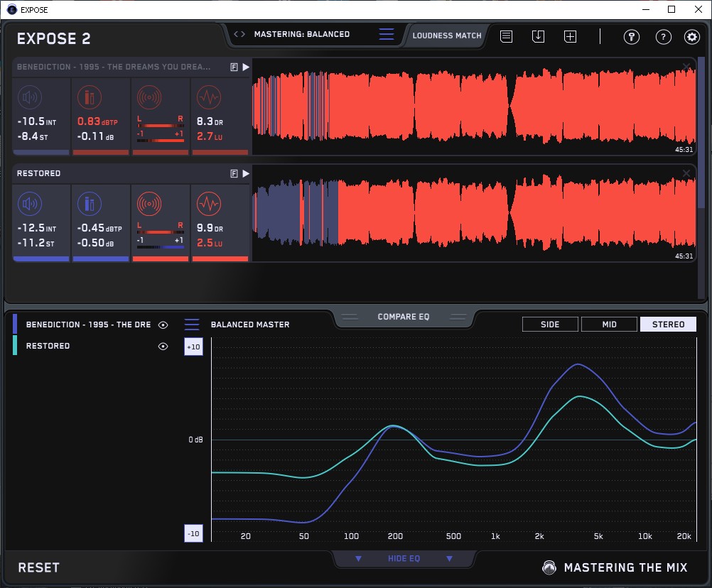
Task: Collapse the panel with Hide EQ
Action: point(404,559)
